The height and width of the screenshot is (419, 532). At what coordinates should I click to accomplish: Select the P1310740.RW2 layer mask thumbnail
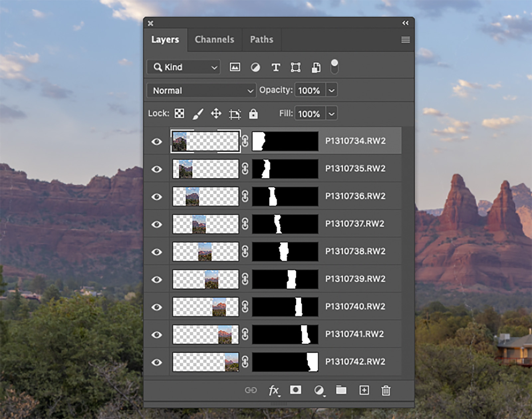[x=285, y=307]
